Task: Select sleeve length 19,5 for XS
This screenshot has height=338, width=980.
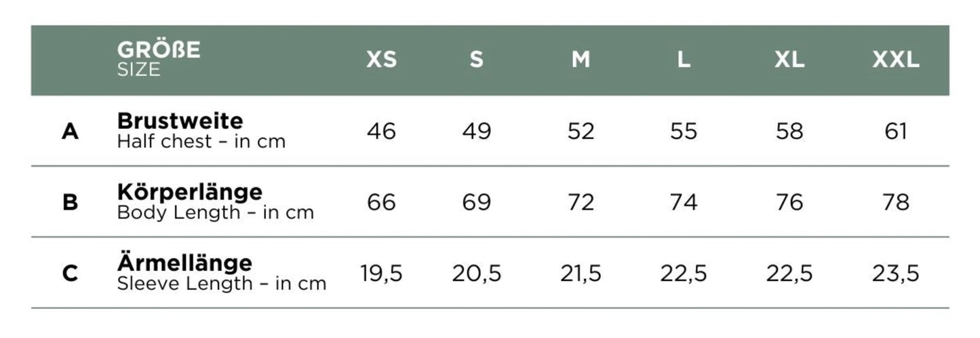Action: click(x=381, y=274)
